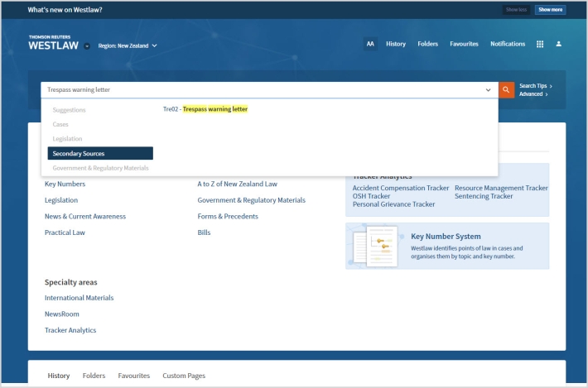Image resolution: width=588 pixels, height=388 pixels.
Task: Open the Forms & Precedents link
Action: click(228, 216)
